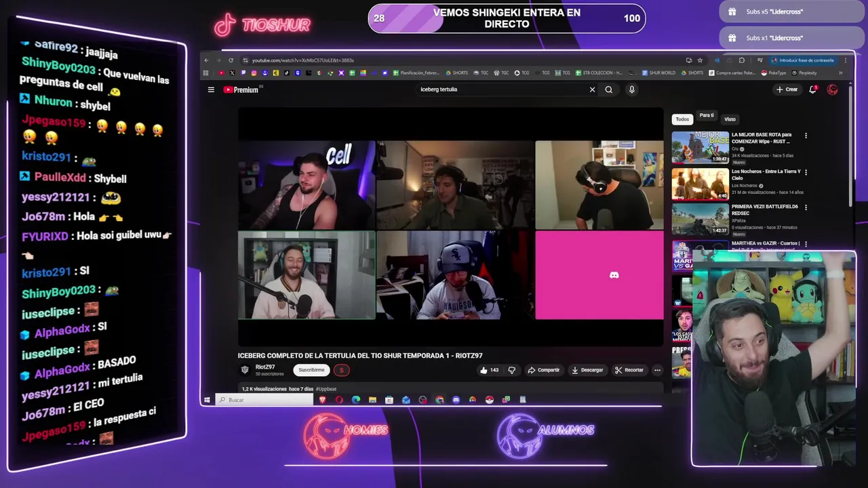Click the #Uppbeat hashtag
This screenshot has width=868, height=488.
tap(326, 389)
